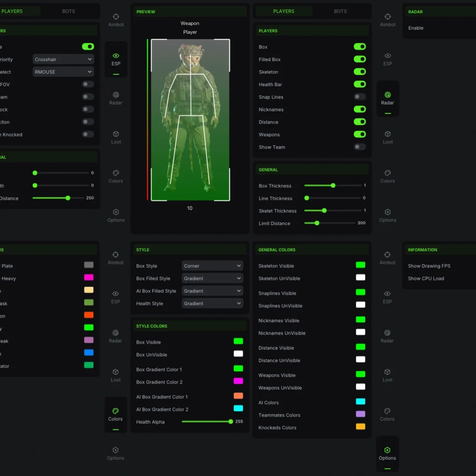The height and width of the screenshot is (476, 476).
Task: Click the highlighted Options icon
Action: 387,450
